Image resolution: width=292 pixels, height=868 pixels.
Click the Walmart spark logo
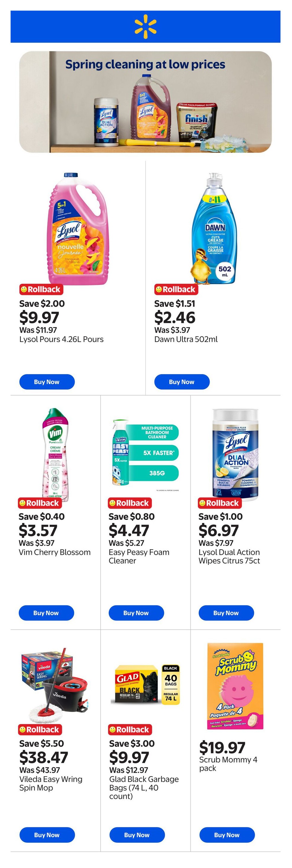(146, 27)
